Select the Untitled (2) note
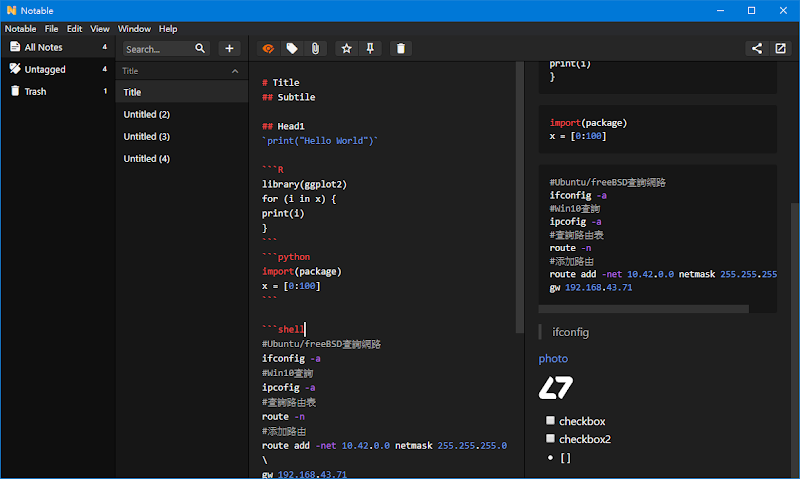The width and height of the screenshot is (800, 479). tap(182, 114)
